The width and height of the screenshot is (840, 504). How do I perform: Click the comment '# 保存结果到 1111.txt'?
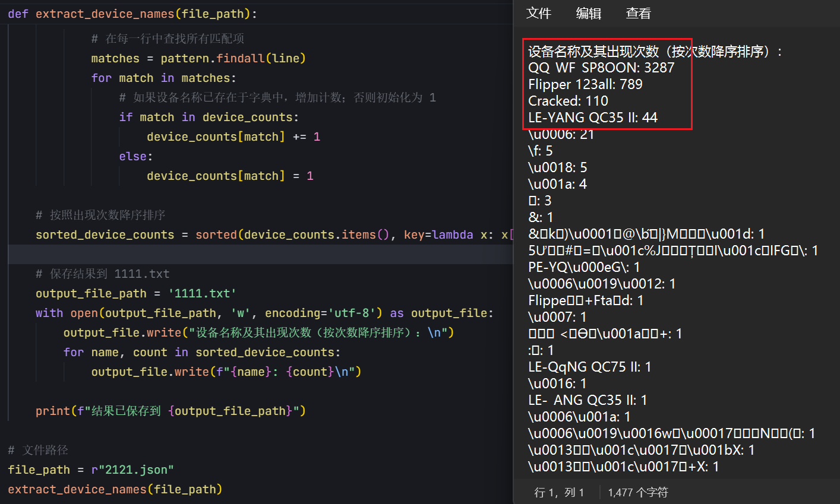102,274
